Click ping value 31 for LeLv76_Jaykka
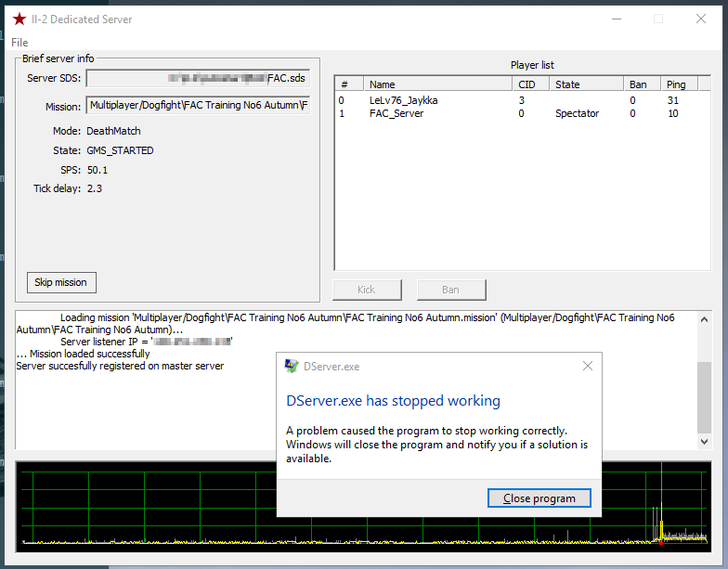 tap(672, 100)
